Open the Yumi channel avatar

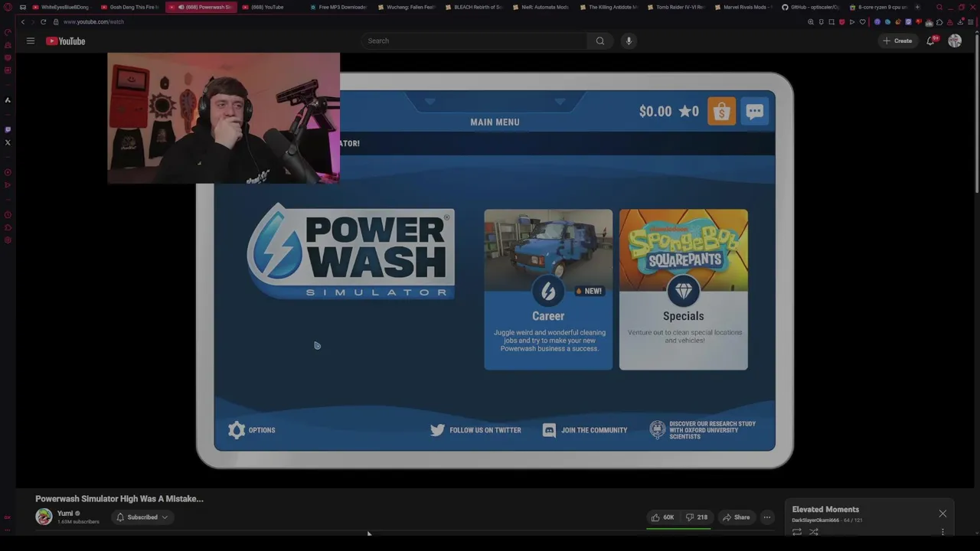pyautogui.click(x=44, y=517)
